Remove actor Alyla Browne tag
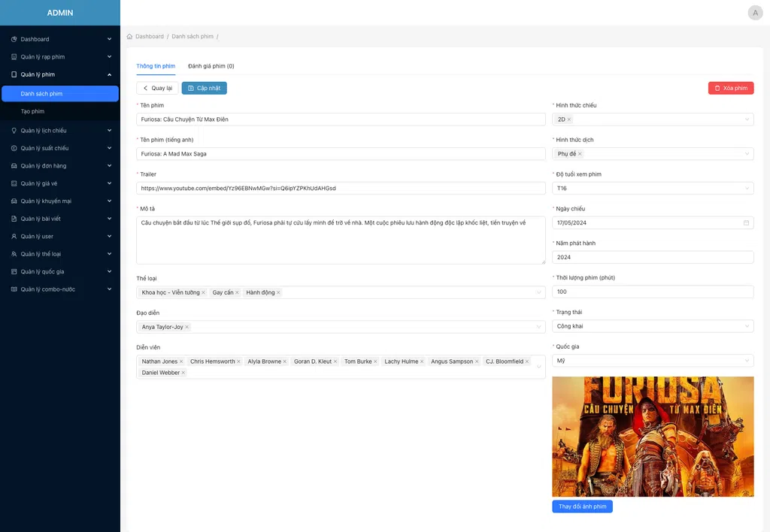770x532 pixels. point(285,361)
